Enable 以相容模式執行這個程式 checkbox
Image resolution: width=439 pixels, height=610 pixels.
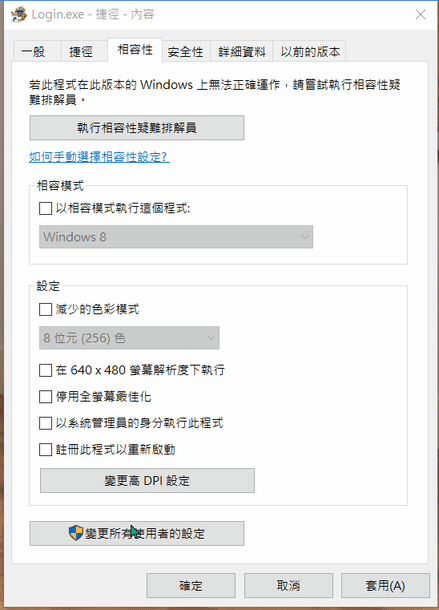(x=46, y=208)
